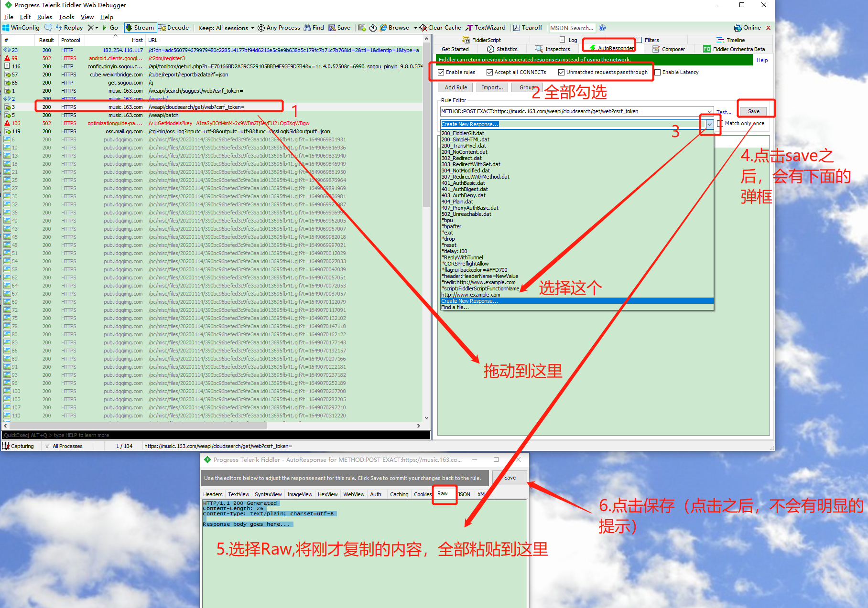Viewport: 868px width, 608px height.
Task: Select *delay:100 from the response list
Action: pyautogui.click(x=577, y=251)
